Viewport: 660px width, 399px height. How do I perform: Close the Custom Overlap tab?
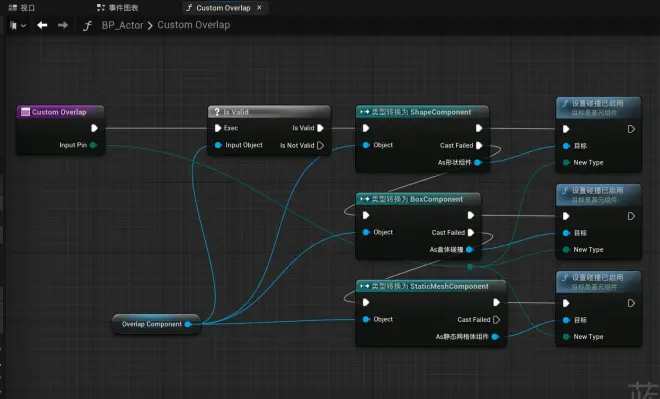tap(259, 8)
